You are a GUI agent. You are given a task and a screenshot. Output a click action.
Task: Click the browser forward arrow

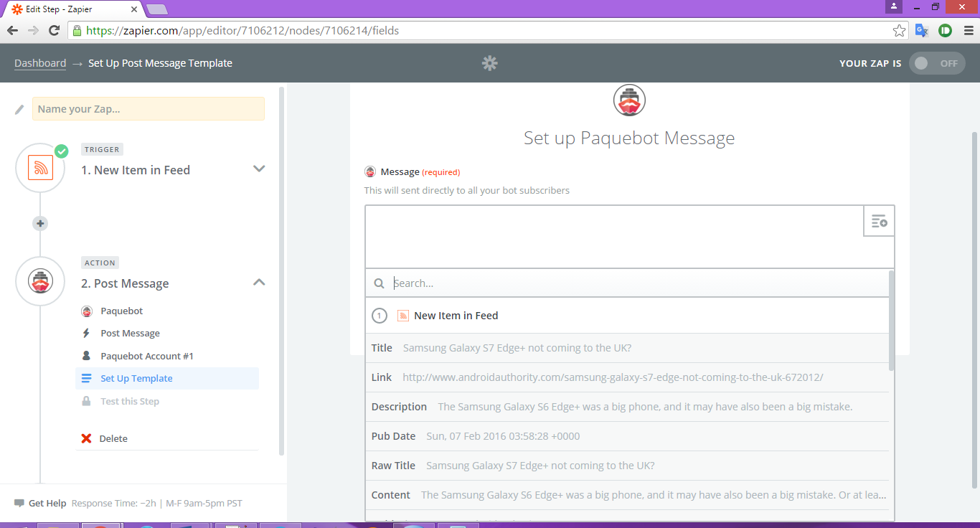click(x=33, y=30)
